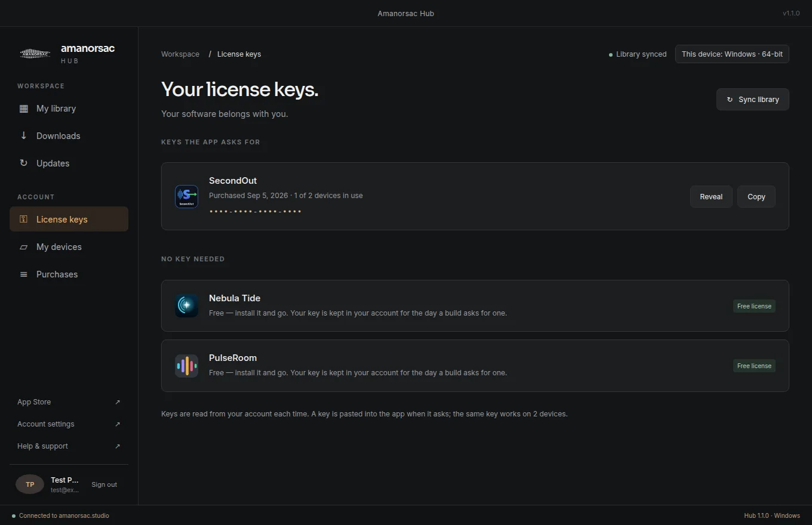Click the external arrow beside Help & support
Image resolution: width=812 pixels, height=525 pixels.
pyautogui.click(x=118, y=446)
